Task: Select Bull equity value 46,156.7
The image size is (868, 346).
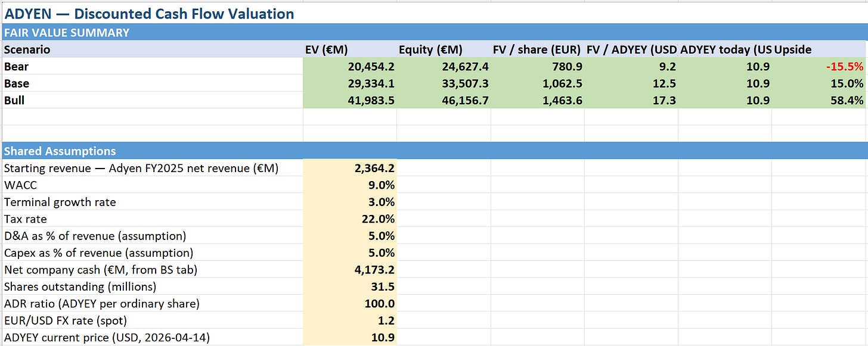Action: (444, 100)
